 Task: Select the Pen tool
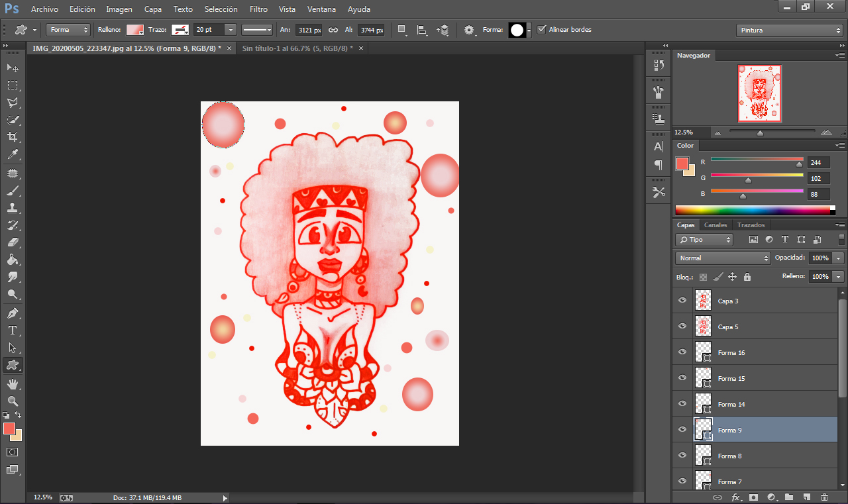(13, 313)
